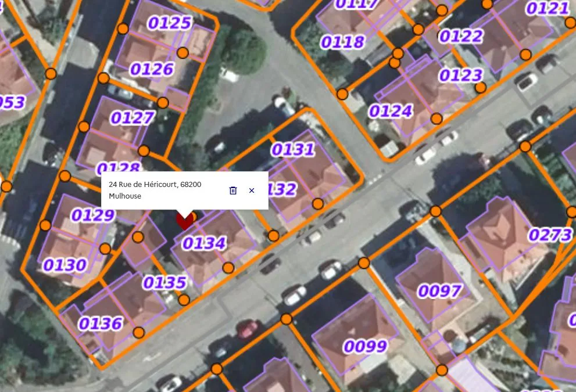Click parcel label 0097
Viewport: 576px width, 392px height.
click(x=439, y=291)
